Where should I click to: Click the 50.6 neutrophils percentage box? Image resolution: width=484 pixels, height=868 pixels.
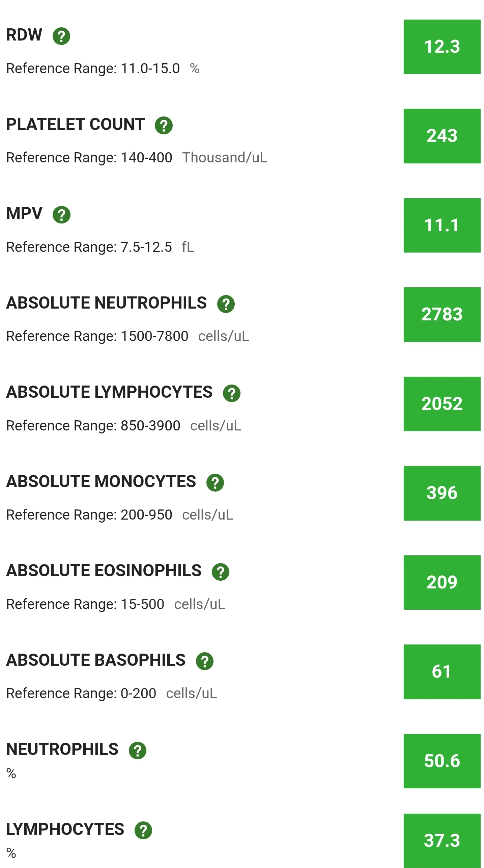442,761
